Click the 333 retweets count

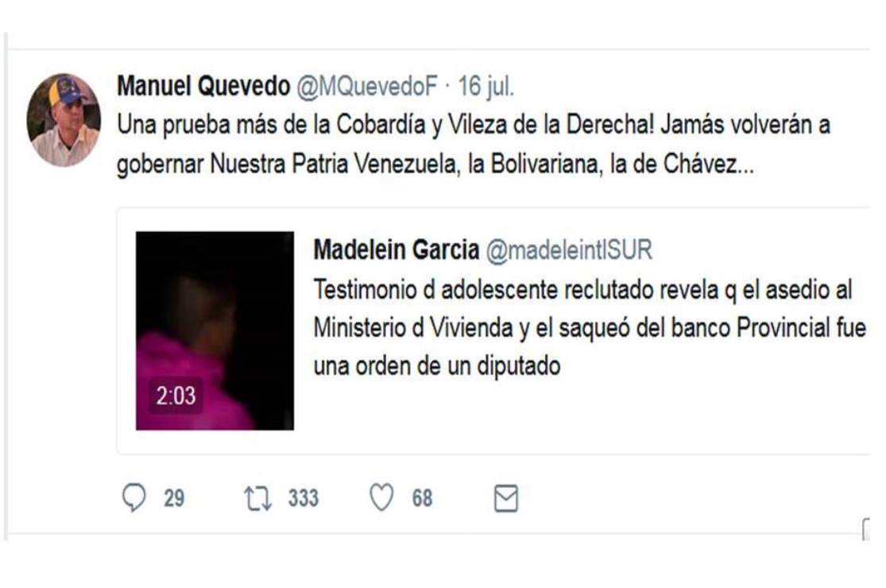click(x=304, y=498)
